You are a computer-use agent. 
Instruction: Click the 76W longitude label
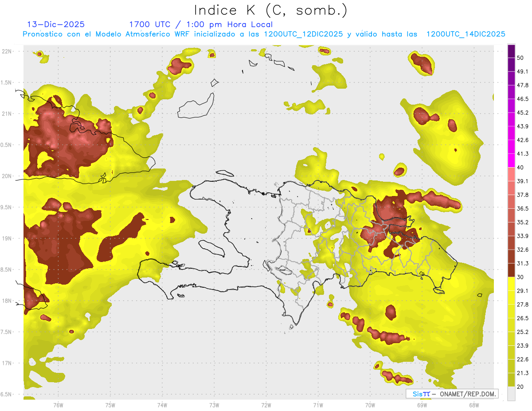pyautogui.click(x=58, y=405)
